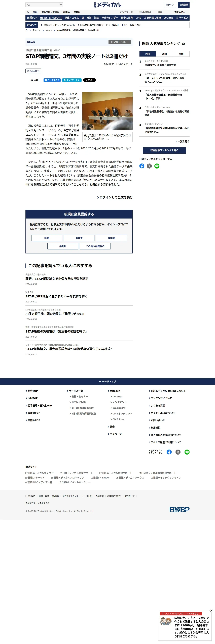Screen dimensions: 215x644
Task: Expand footer サービス一覧 chevron link
Action: click(75, 391)
